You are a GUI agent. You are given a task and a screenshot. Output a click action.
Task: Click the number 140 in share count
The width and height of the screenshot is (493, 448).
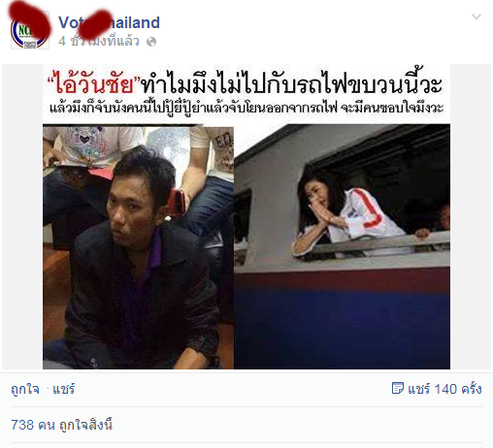pyautogui.click(x=445, y=389)
